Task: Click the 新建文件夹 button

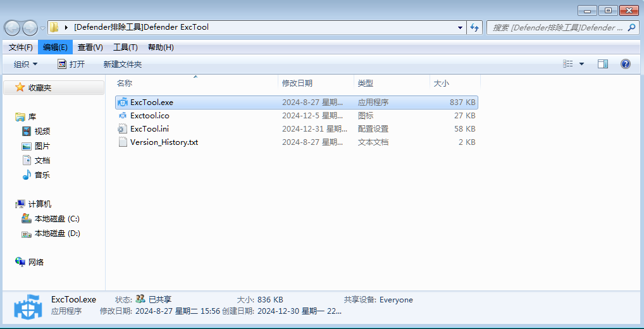Action: click(122, 64)
